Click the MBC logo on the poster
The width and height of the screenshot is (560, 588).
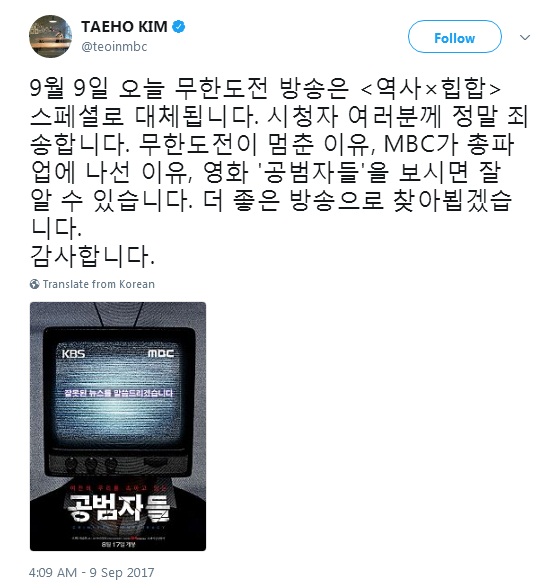(161, 353)
